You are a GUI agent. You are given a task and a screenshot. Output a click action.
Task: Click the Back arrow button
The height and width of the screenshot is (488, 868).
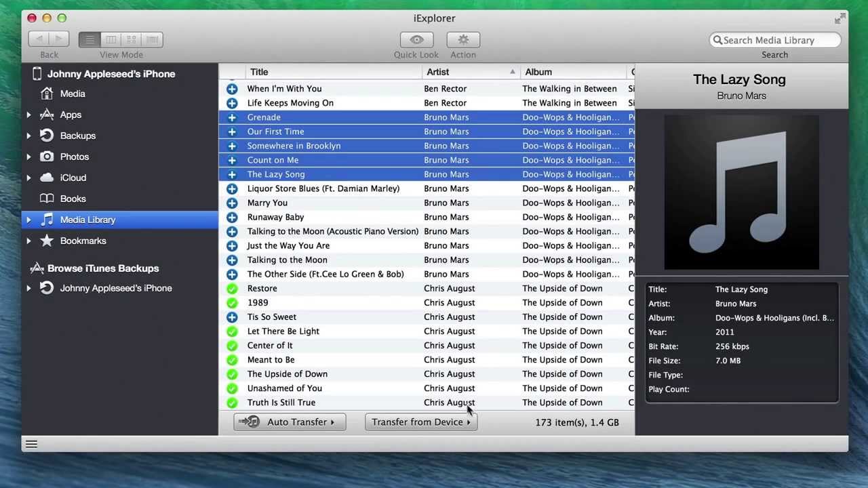click(39, 39)
